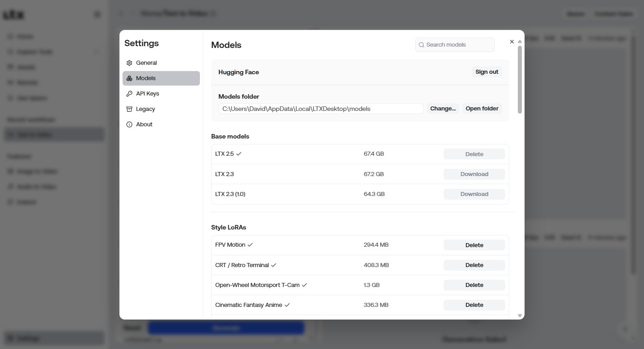Screen dimensions: 644x349
Task: Delete the Cinematic Fantasy Anime LoRA
Action: 474,305
